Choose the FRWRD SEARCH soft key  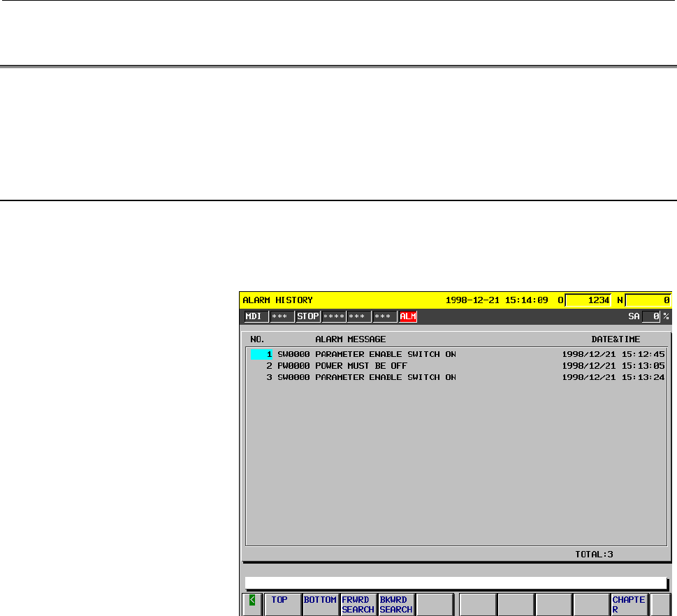pyautogui.click(x=358, y=604)
